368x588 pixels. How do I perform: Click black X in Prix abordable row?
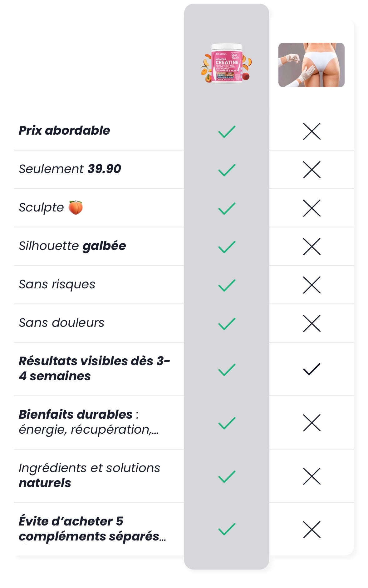(x=312, y=131)
